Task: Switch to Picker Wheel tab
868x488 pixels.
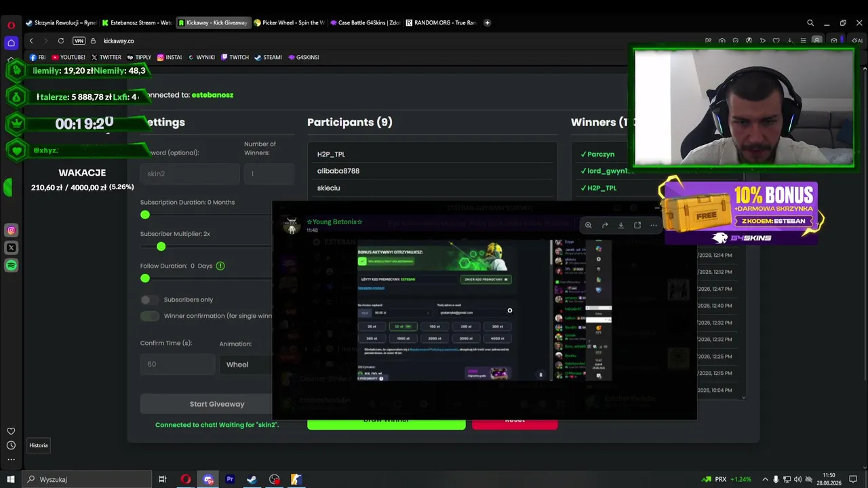Action: coord(289,22)
